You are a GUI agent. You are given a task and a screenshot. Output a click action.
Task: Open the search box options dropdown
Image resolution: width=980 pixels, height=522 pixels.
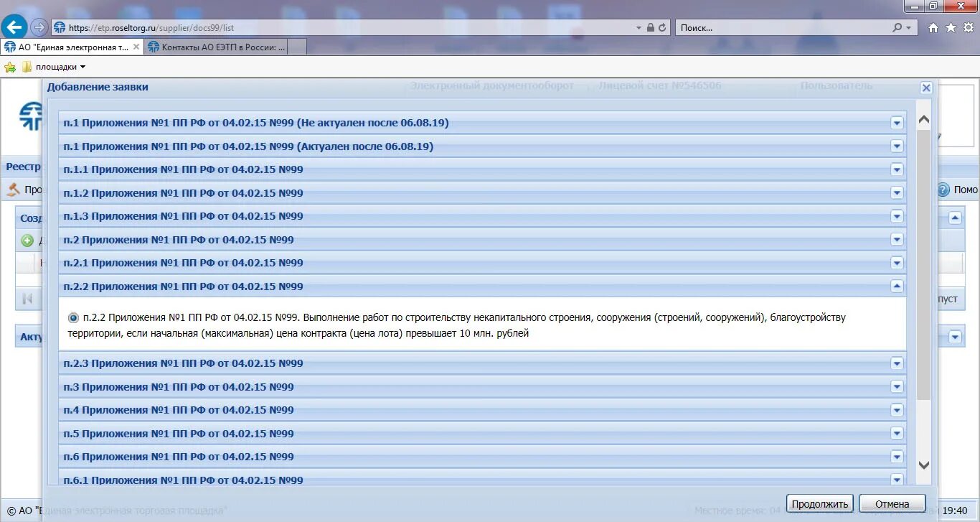(x=909, y=28)
